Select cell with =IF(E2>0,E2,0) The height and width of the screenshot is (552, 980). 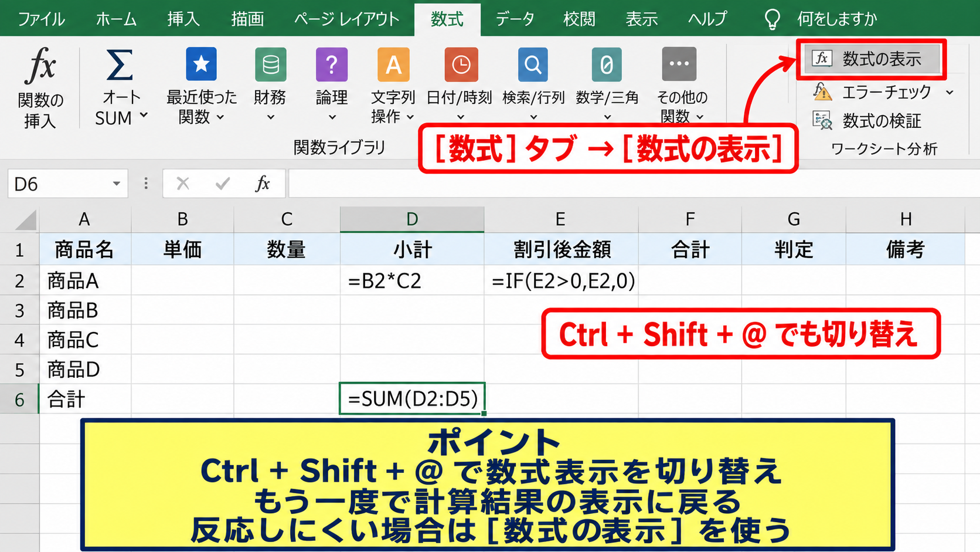pyautogui.click(x=561, y=281)
